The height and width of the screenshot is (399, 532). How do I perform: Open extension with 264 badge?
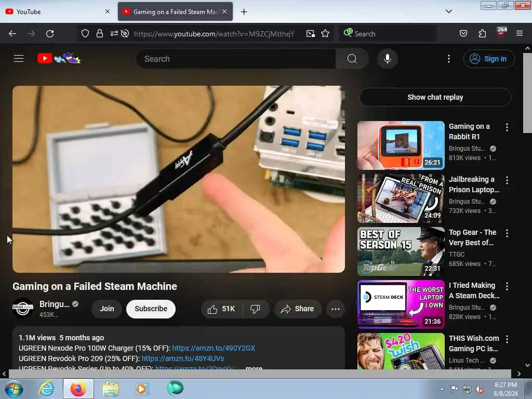(501, 33)
